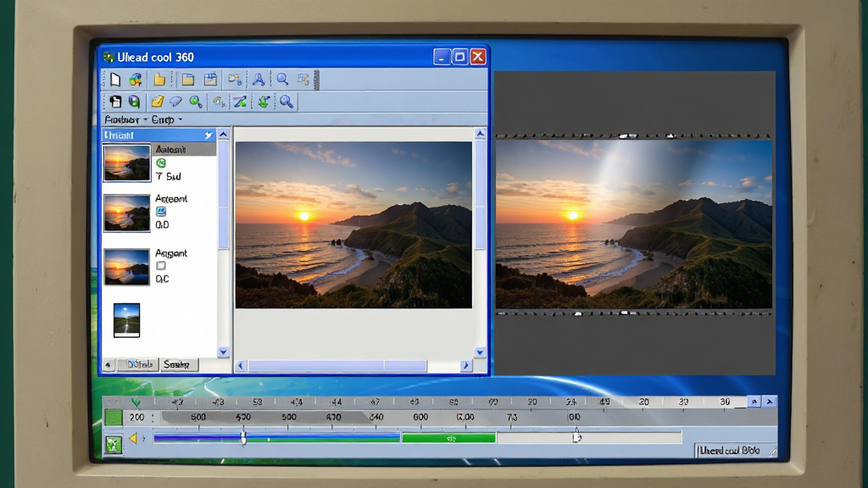Screen dimensions: 868x488
Task: Click the curved undo arrow icon
Action: [220, 102]
